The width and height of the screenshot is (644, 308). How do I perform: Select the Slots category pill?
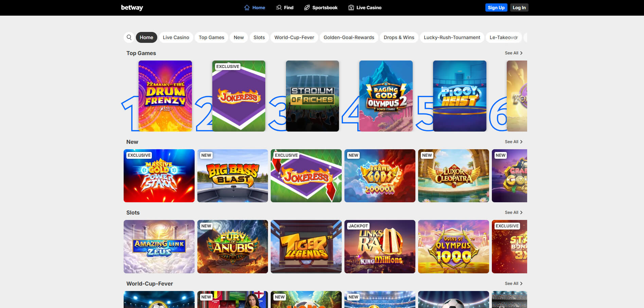pyautogui.click(x=259, y=37)
